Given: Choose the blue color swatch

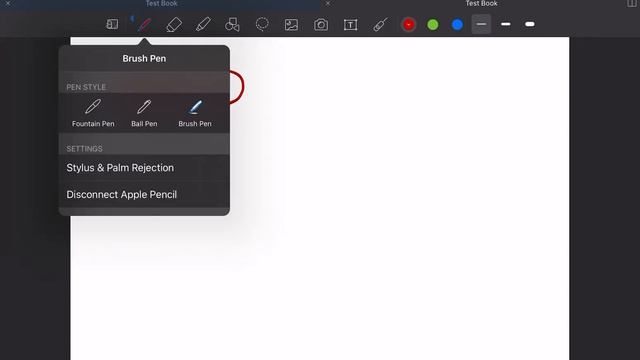Looking at the screenshot, I should pos(457,24).
